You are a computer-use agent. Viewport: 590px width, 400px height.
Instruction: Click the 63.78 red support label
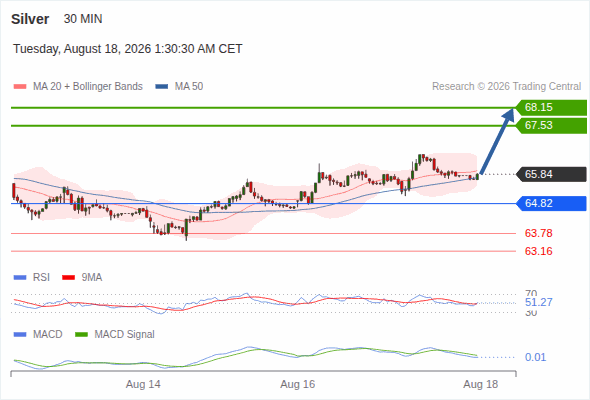click(x=538, y=233)
